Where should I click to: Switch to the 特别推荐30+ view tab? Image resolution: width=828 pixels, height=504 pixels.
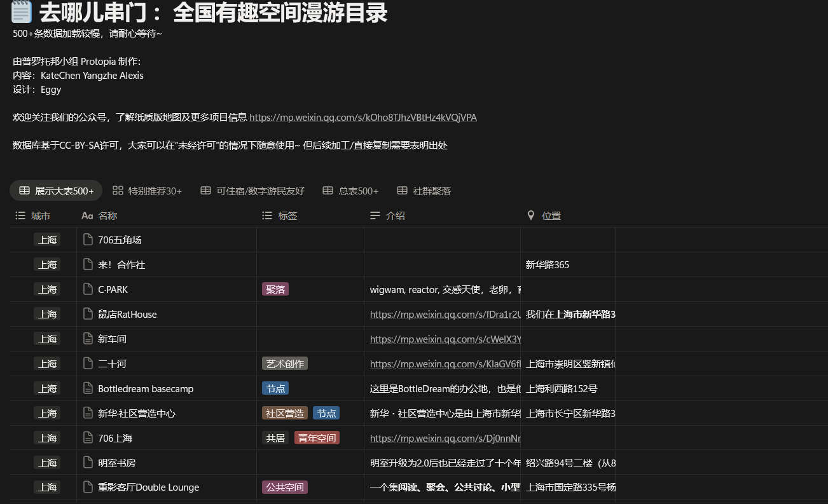pyautogui.click(x=147, y=191)
